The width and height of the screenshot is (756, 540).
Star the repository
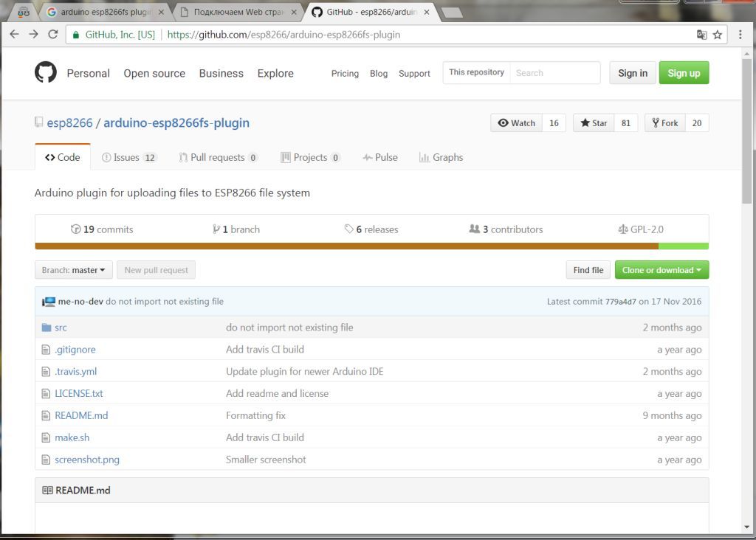coord(594,123)
